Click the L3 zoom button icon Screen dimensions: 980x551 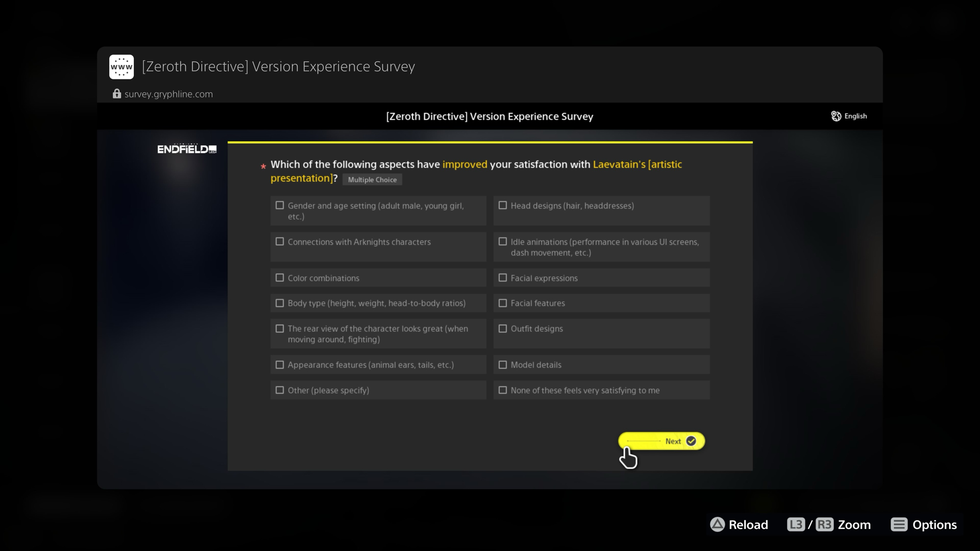795,525
